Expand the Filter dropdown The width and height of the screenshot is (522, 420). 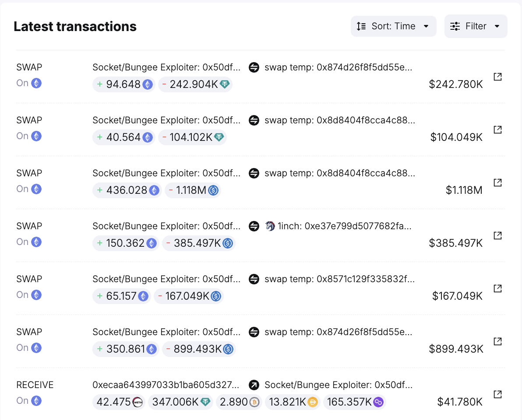(476, 26)
